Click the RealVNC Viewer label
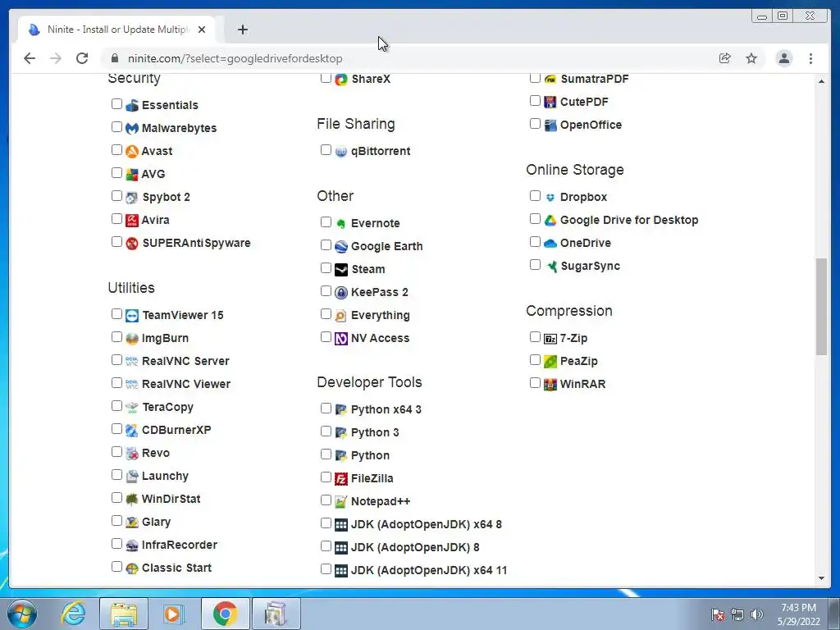Screen dimensions: 840x630 click(186, 385)
